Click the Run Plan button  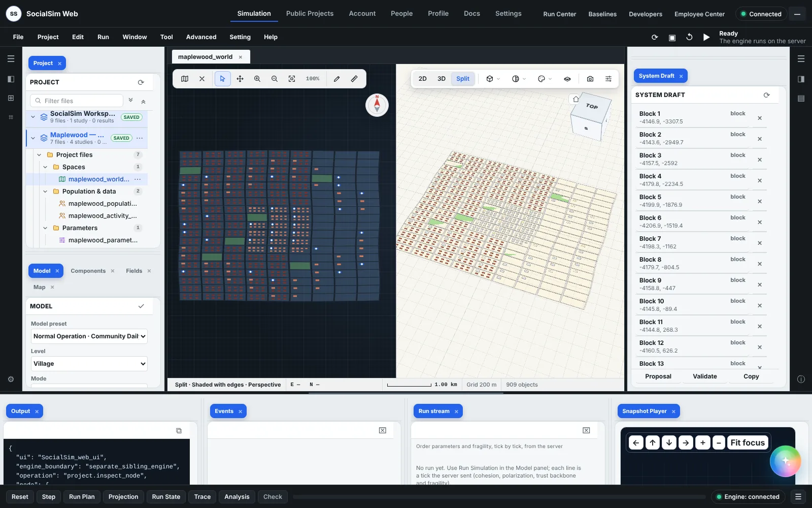pyautogui.click(x=82, y=497)
